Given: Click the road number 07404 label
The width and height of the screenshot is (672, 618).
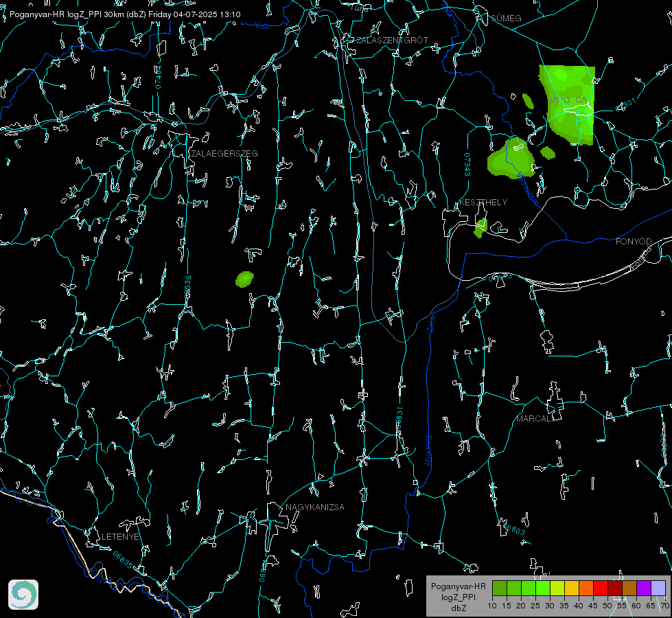Looking at the screenshot, I should click(x=158, y=78).
